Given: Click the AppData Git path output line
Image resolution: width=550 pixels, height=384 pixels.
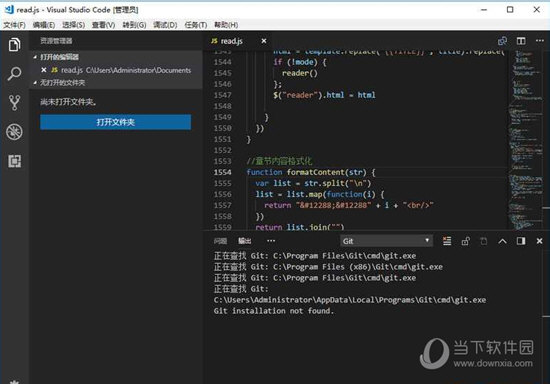Looking at the screenshot, I should (350, 300).
